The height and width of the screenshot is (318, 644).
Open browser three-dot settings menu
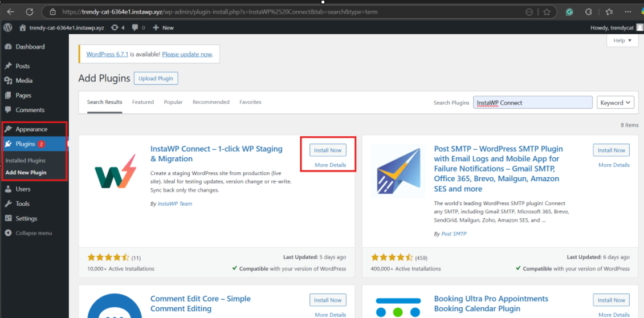click(x=628, y=12)
